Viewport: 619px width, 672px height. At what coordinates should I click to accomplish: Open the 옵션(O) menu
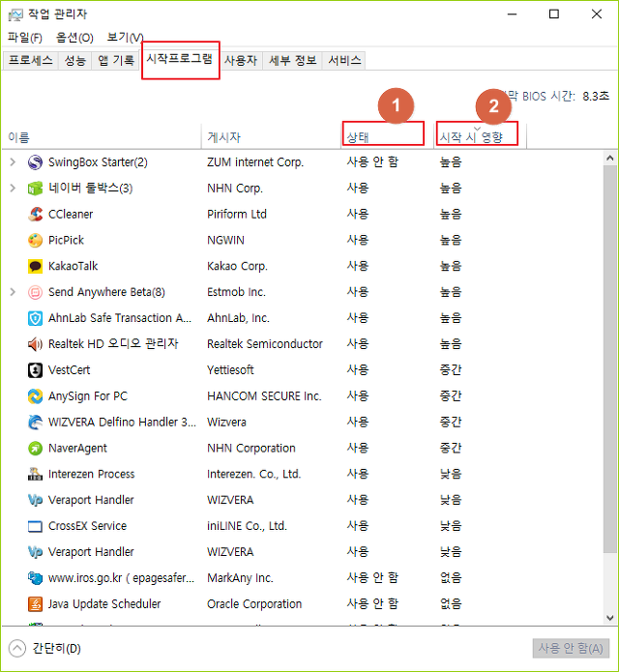[74, 38]
